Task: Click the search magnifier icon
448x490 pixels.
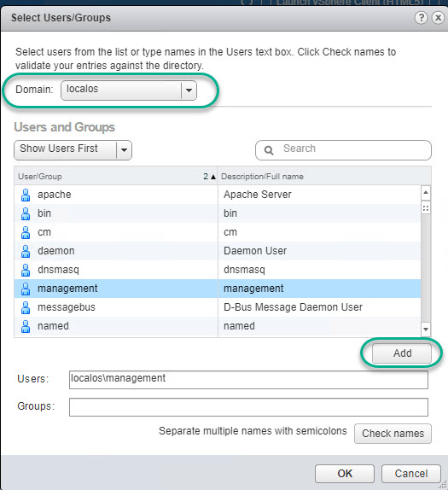Action: pos(269,150)
